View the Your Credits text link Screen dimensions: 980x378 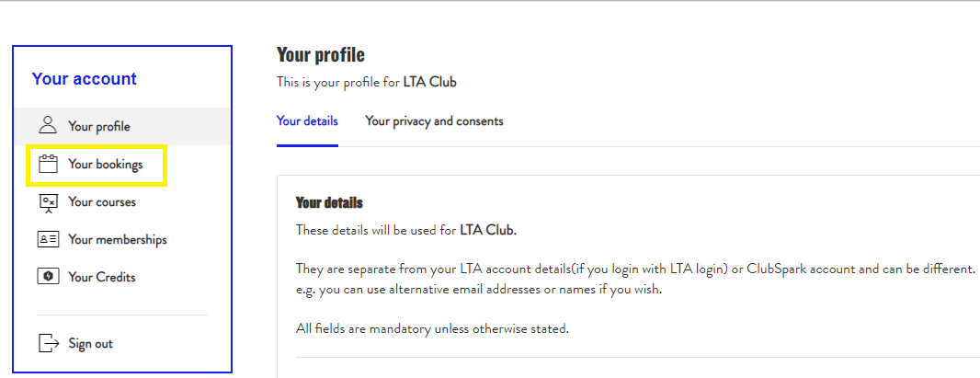pyautogui.click(x=102, y=277)
